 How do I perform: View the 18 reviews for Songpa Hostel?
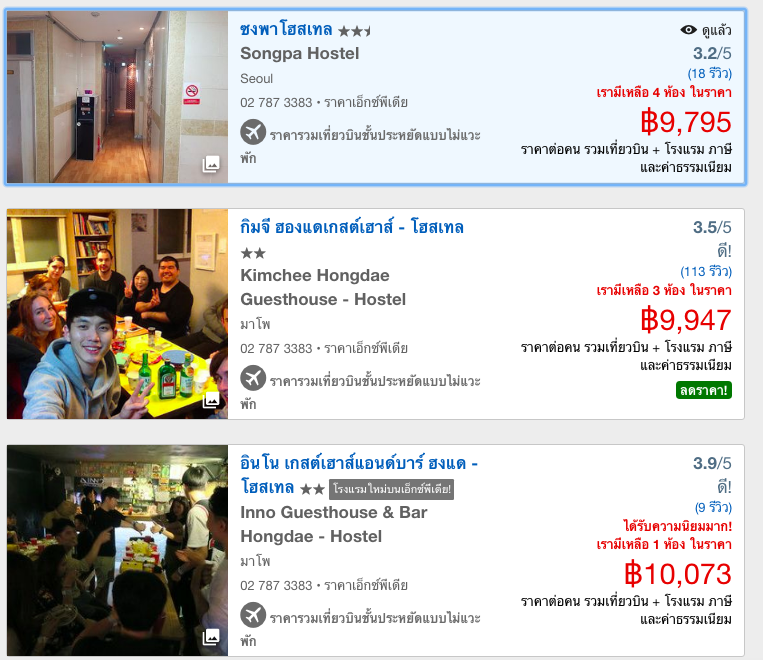coord(709,73)
